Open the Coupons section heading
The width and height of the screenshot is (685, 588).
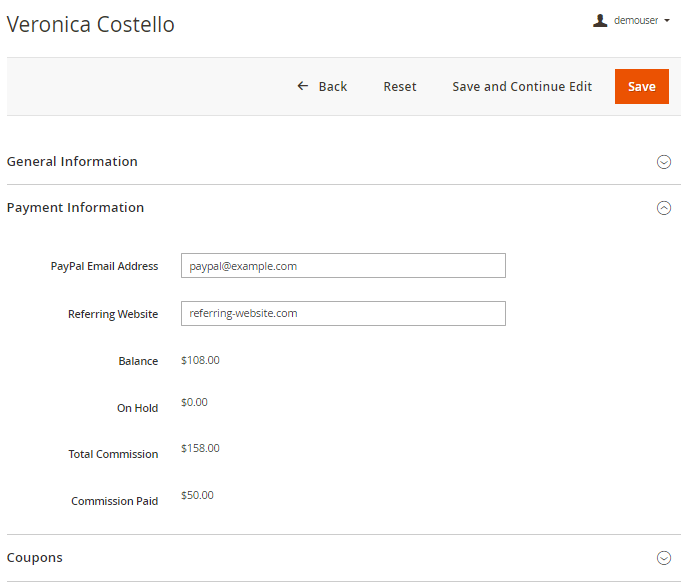point(34,558)
